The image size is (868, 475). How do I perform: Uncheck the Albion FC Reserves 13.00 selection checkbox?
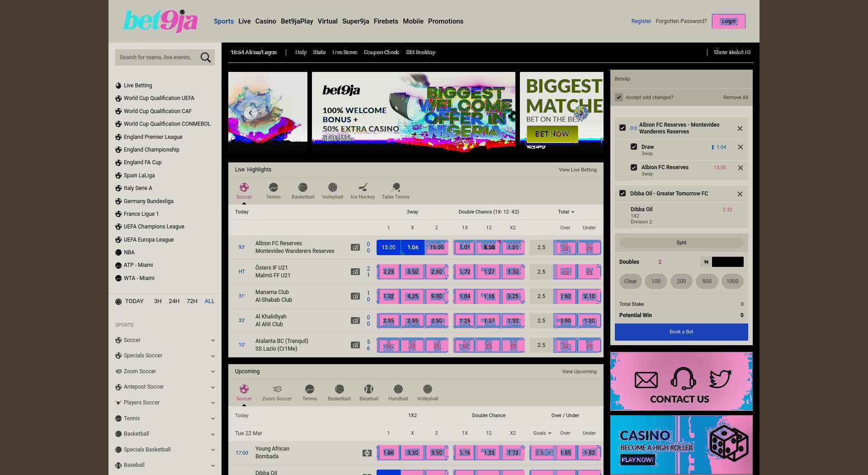pyautogui.click(x=634, y=167)
